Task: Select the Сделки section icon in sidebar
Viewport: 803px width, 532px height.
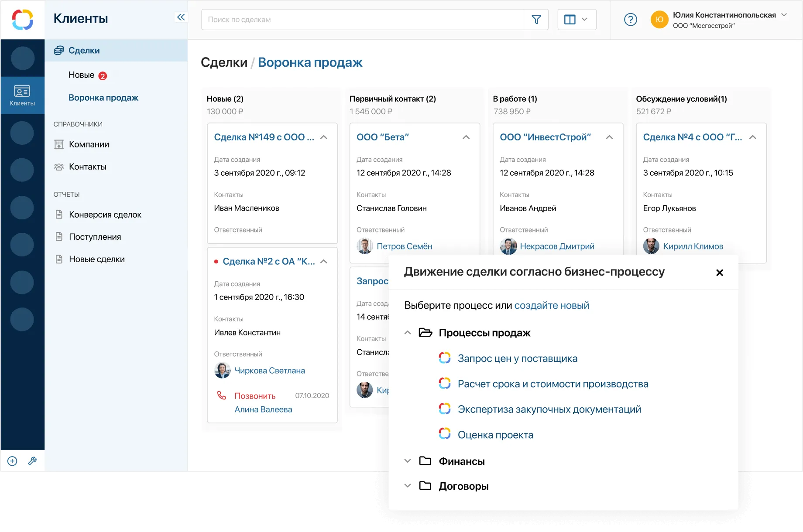Action: tap(59, 50)
